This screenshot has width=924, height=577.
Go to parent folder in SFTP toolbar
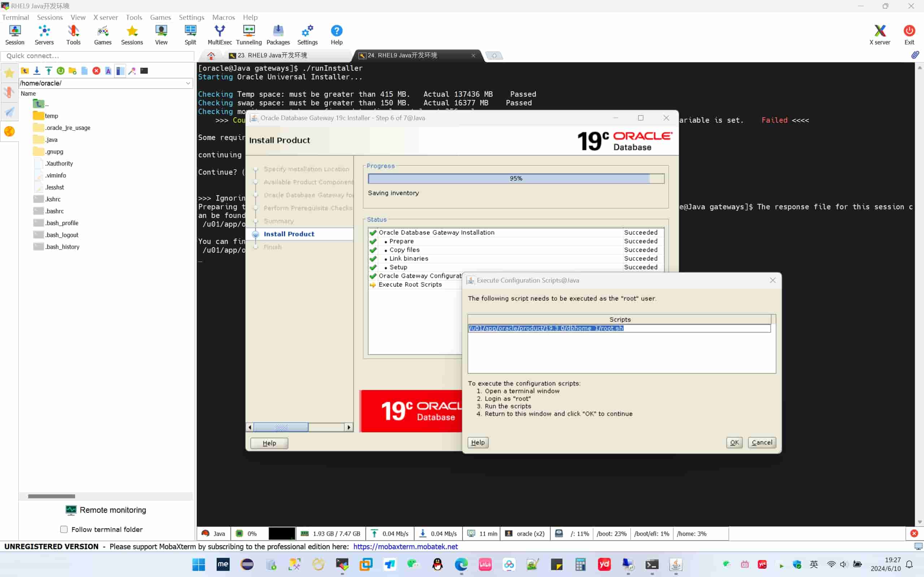click(25, 71)
